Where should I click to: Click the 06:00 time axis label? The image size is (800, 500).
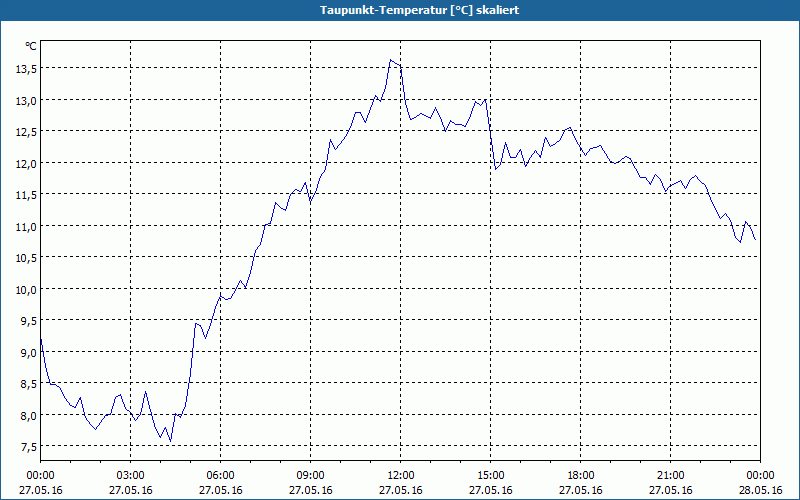220,476
